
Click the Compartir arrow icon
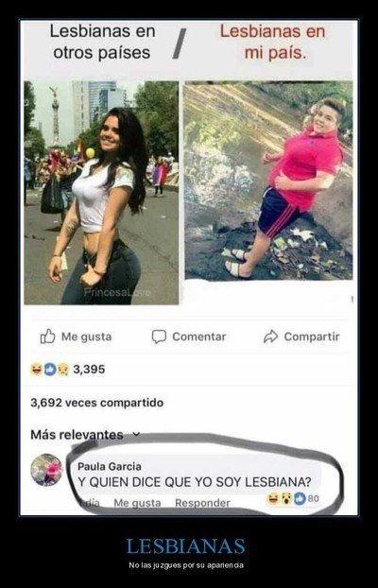[x=270, y=337]
